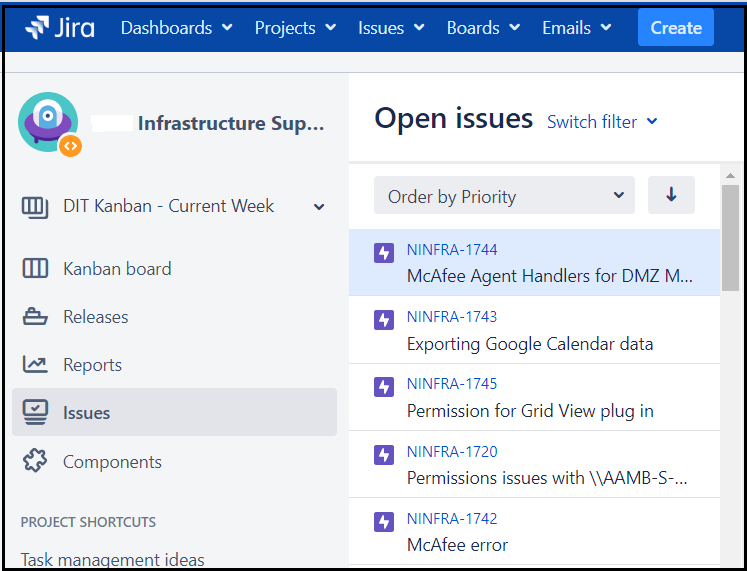
Task: Click the issue list scrollbar thumb
Action: 730,238
